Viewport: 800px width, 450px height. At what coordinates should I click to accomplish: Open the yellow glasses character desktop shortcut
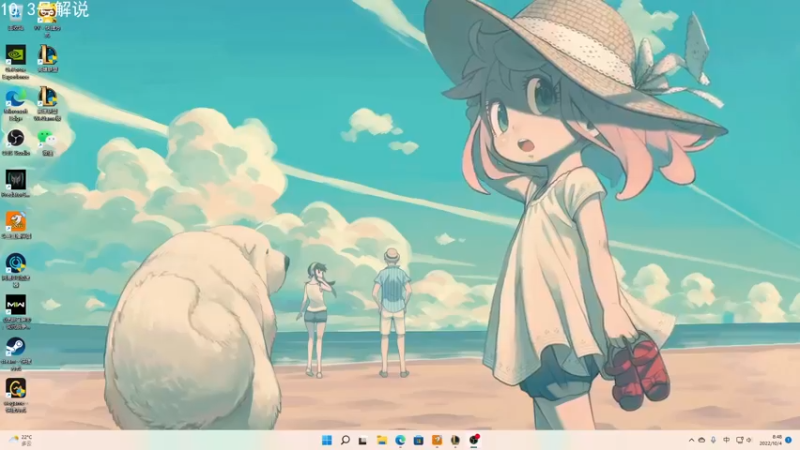click(47, 20)
